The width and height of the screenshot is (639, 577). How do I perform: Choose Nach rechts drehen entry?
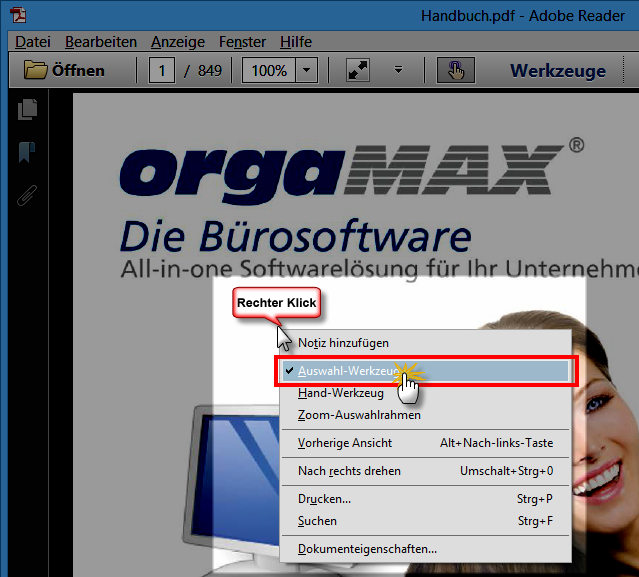pos(425,471)
